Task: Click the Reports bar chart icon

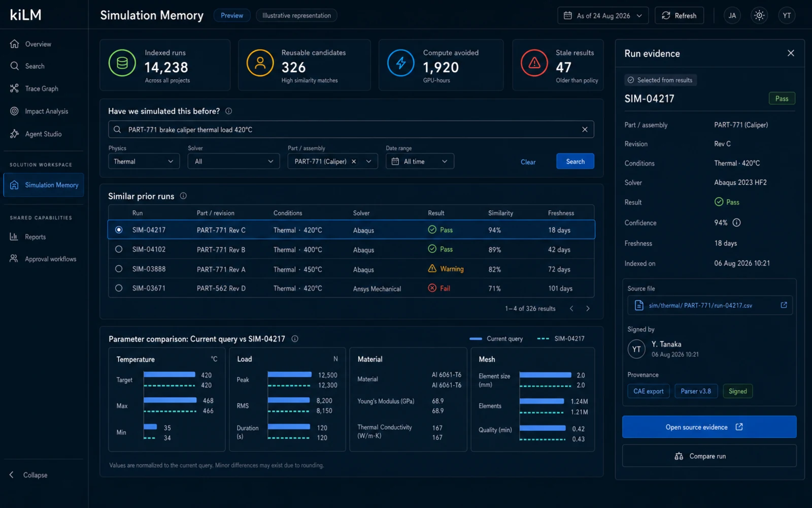Action: [x=14, y=237]
